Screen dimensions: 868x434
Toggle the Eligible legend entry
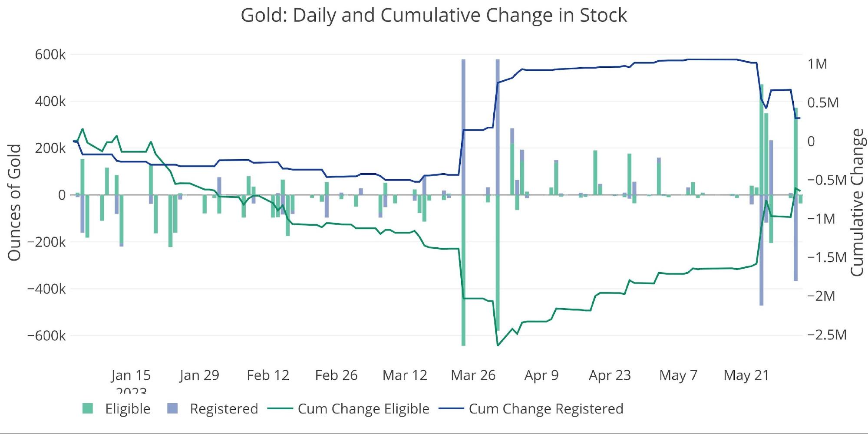[127, 409]
